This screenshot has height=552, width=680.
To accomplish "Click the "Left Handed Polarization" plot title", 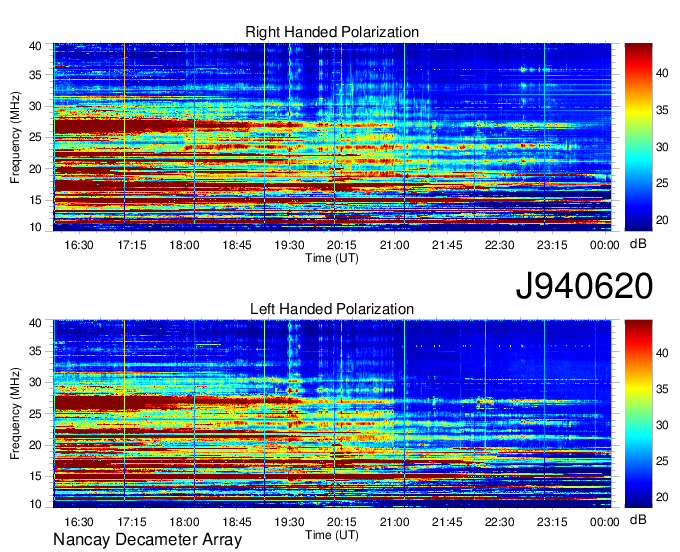I will click(332, 309).
